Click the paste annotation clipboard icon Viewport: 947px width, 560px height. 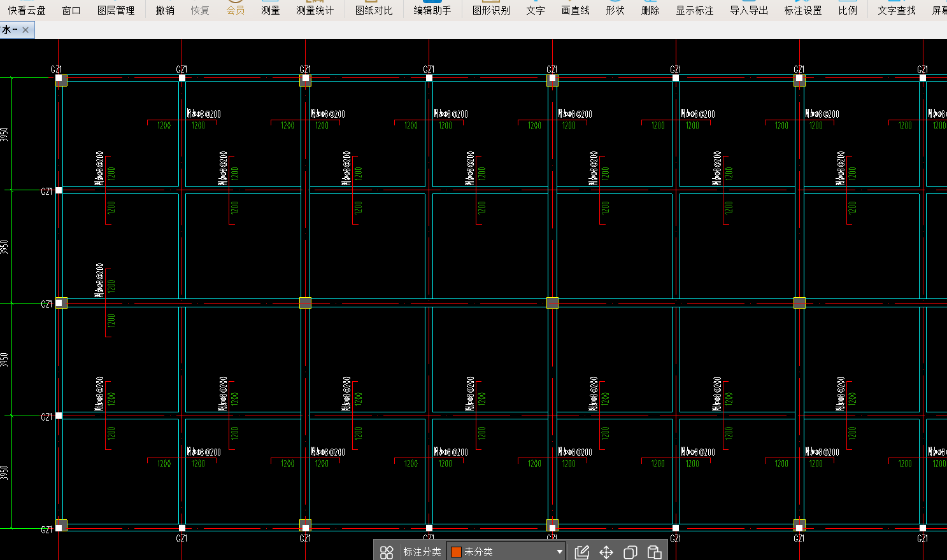[x=655, y=552]
